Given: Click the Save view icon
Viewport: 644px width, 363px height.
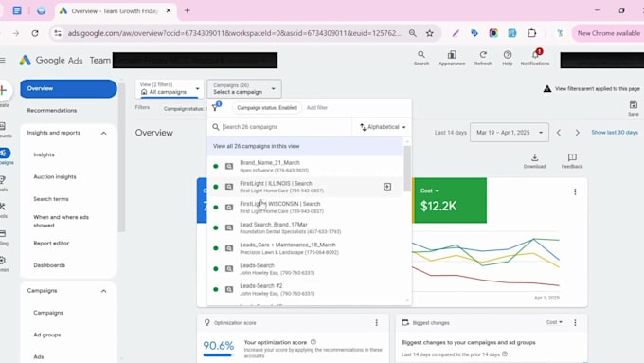Looking at the screenshot, I should (x=634, y=109).
